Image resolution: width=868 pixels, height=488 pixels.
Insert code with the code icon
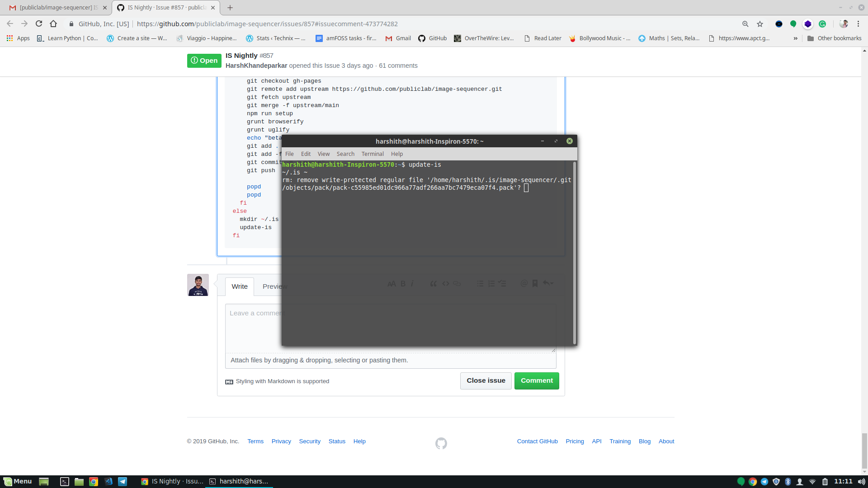click(x=446, y=284)
